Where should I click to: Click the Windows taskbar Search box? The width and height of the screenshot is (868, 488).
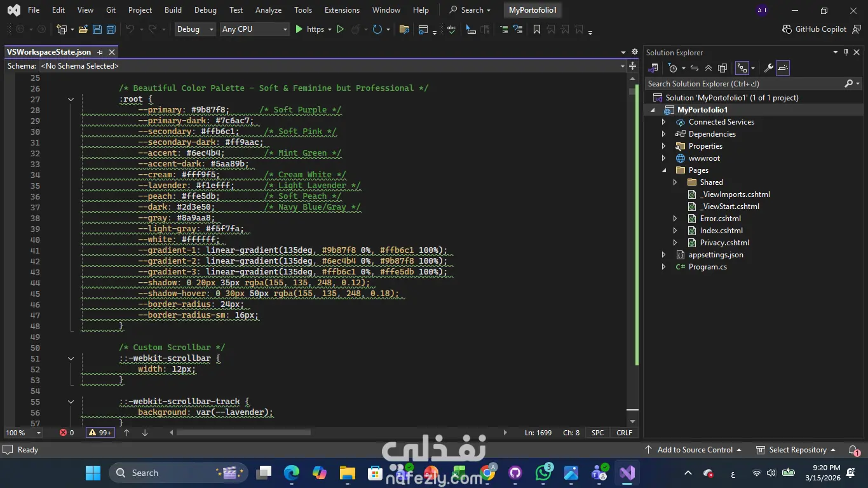coord(179,473)
